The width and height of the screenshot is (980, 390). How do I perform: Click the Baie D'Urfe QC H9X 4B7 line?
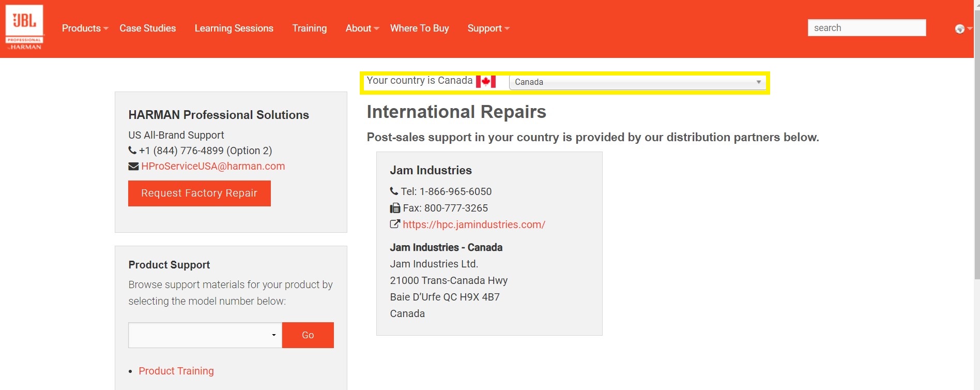445,297
